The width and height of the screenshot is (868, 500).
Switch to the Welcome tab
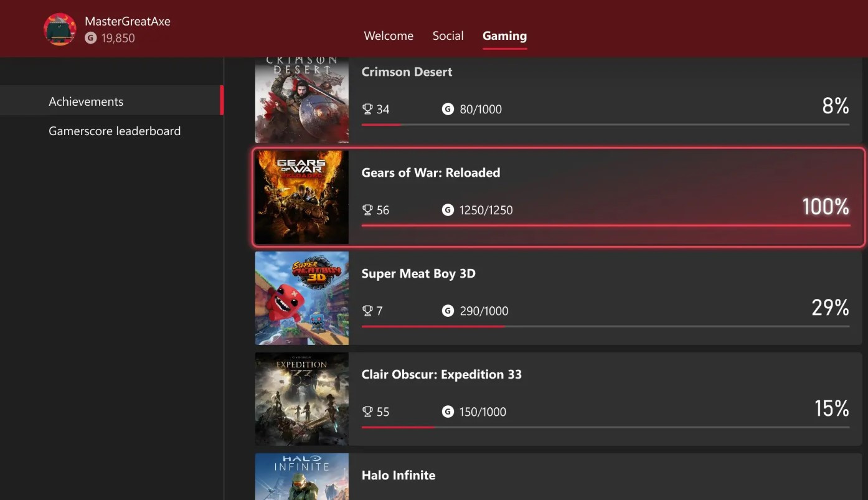click(x=389, y=35)
